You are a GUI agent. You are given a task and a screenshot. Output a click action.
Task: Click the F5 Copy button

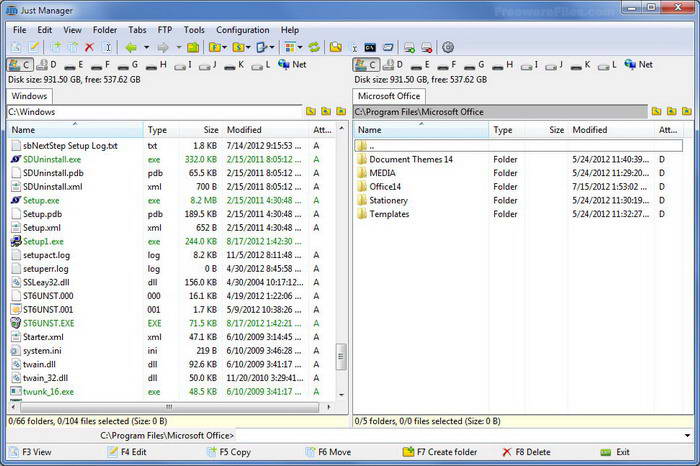pyautogui.click(x=229, y=452)
